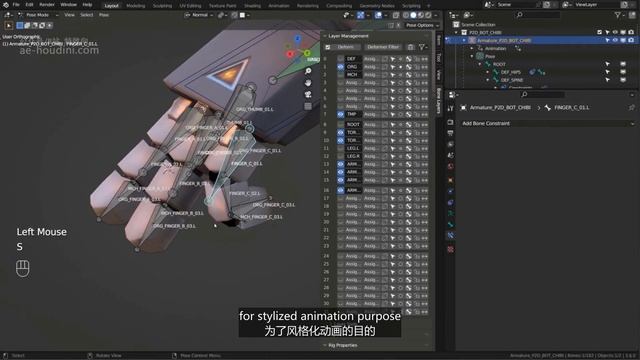Click the Scene name field

tap(516, 5)
